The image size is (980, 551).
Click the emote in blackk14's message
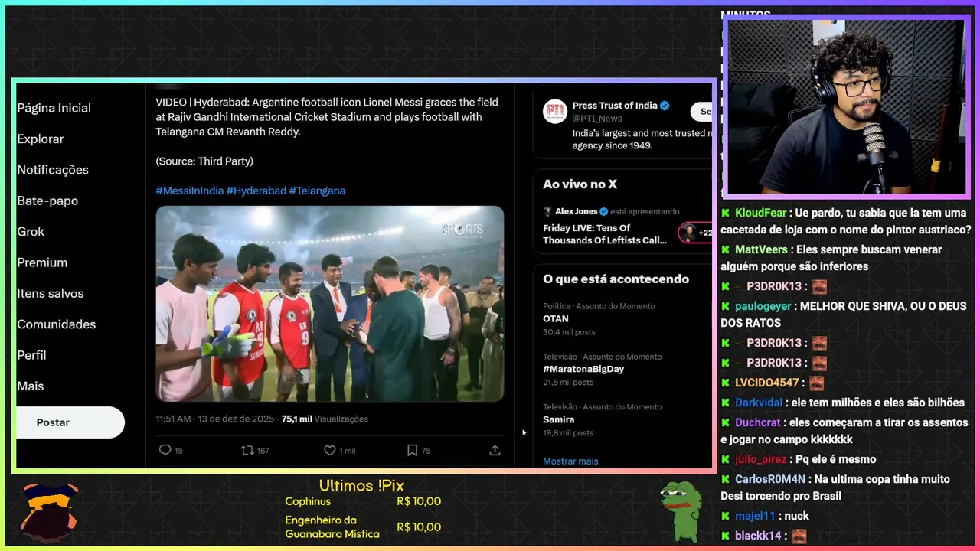point(799,536)
